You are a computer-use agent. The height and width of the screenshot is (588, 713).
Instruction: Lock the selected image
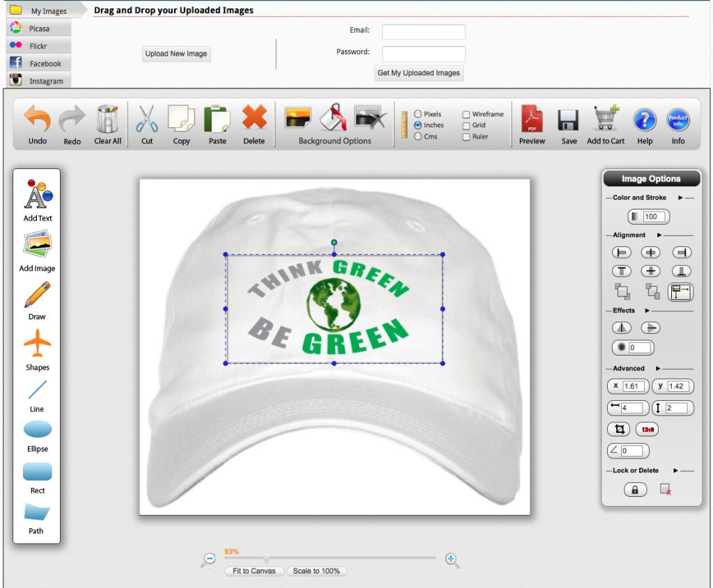635,490
